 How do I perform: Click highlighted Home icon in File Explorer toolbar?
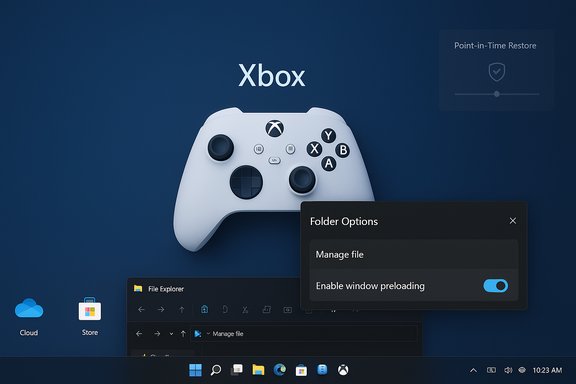204,309
